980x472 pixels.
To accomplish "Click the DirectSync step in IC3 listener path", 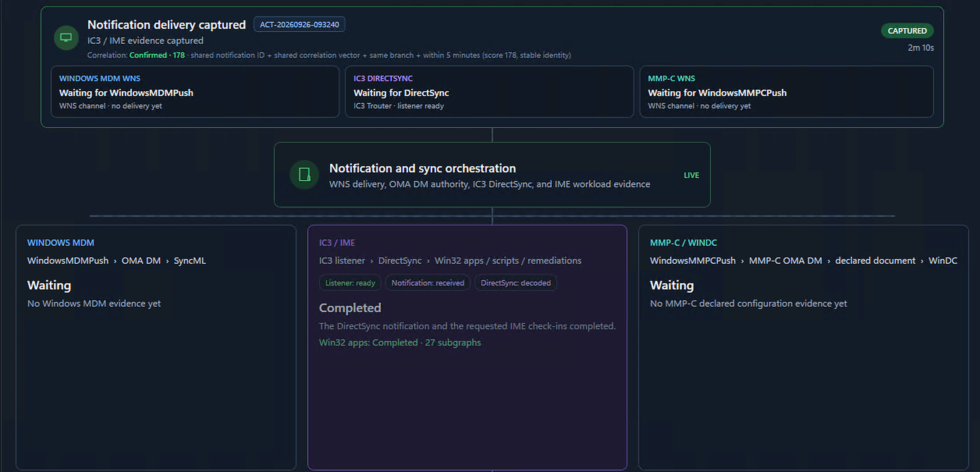I will [x=400, y=261].
